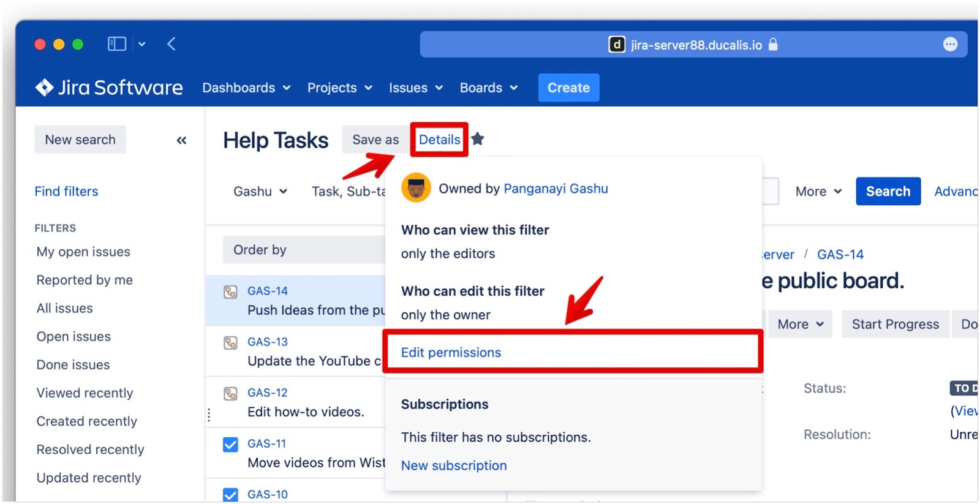Click the 'only the editors' text
The height and width of the screenshot is (504, 980).
448,254
